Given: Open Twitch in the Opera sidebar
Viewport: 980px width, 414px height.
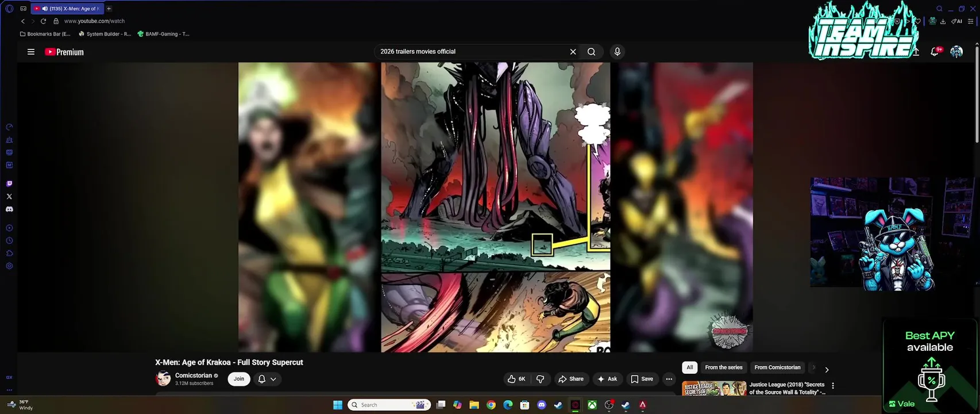Looking at the screenshot, I should [9, 184].
